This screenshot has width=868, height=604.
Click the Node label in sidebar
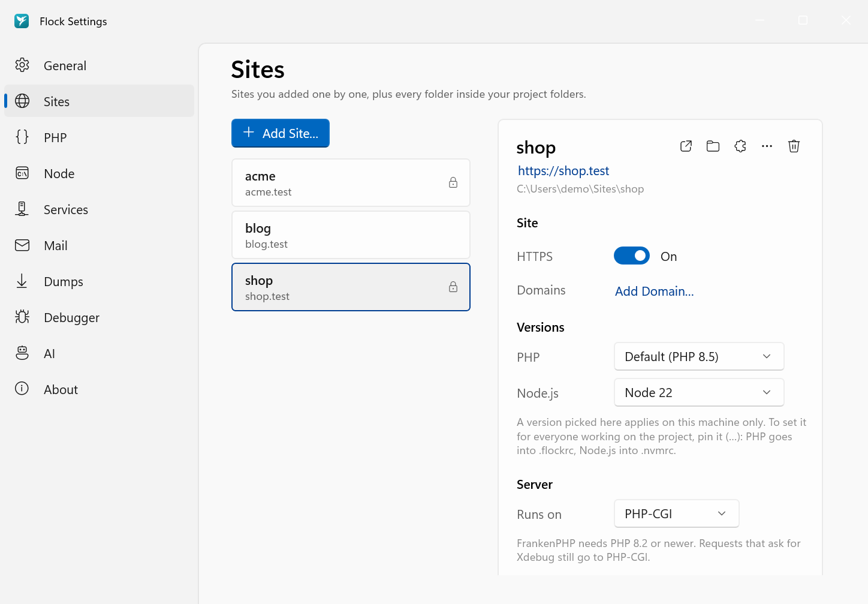coord(59,174)
